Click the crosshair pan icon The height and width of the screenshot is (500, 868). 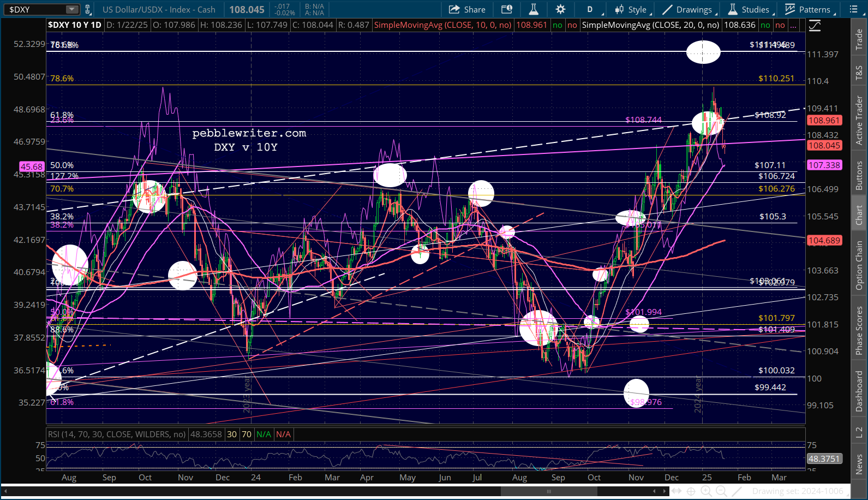click(691, 491)
